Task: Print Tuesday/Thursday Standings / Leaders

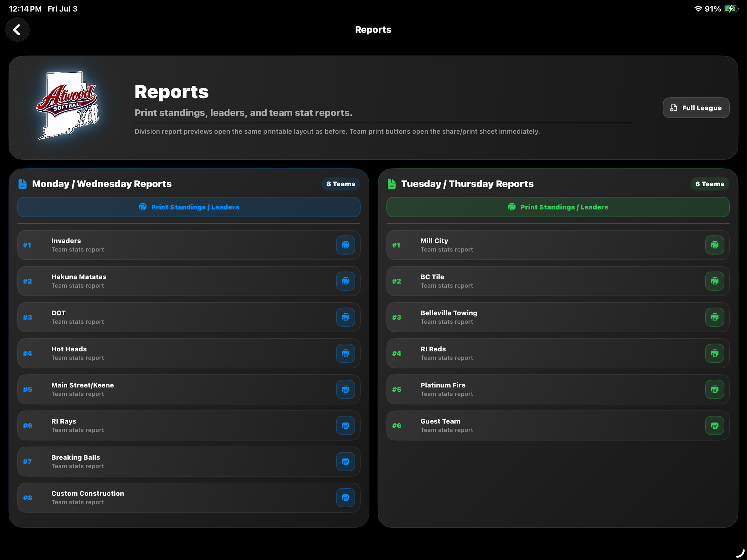Action: pos(558,207)
